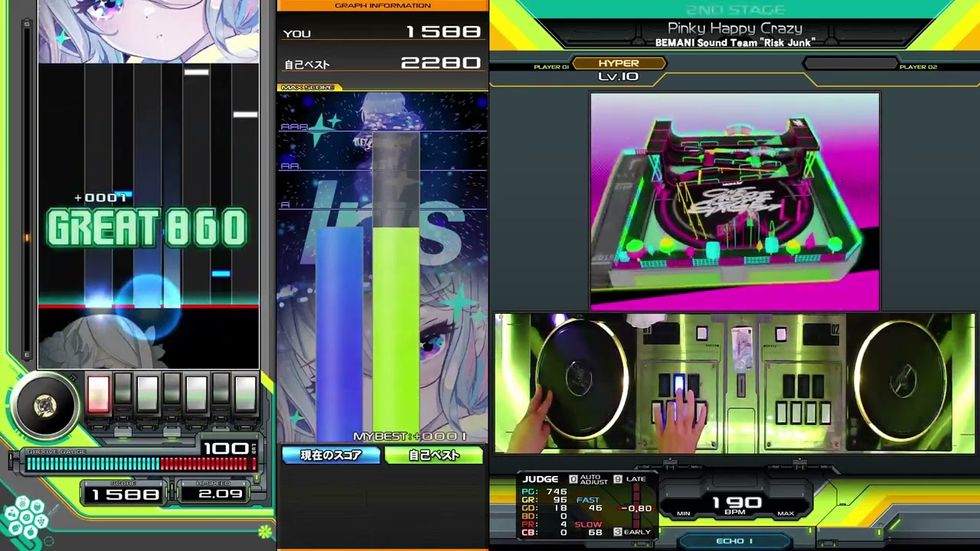This screenshot has width=980, height=551.
Task: Click the MAX label beside BPM
Action: coord(786,514)
